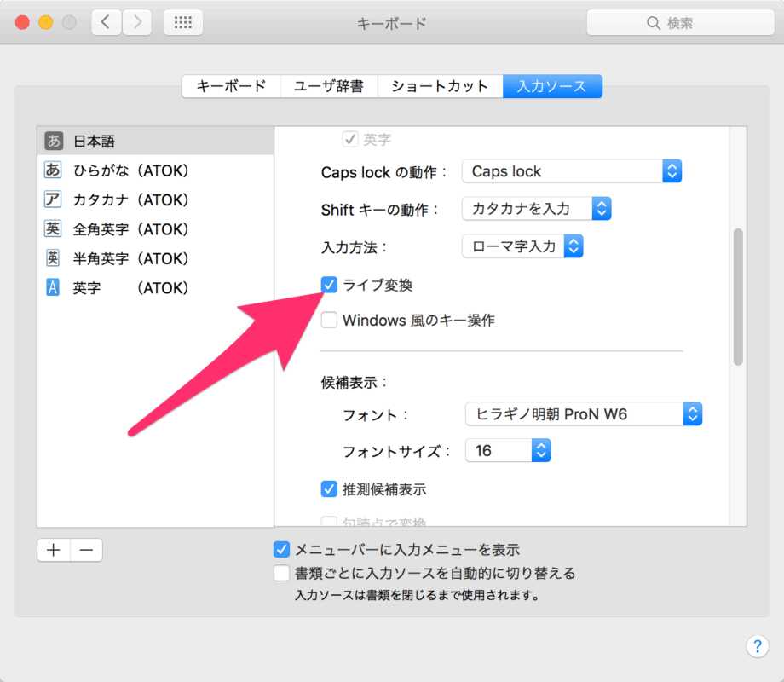Open the Caps lock の動作 dropdown
Screen dimensions: 784x682
tap(572, 171)
